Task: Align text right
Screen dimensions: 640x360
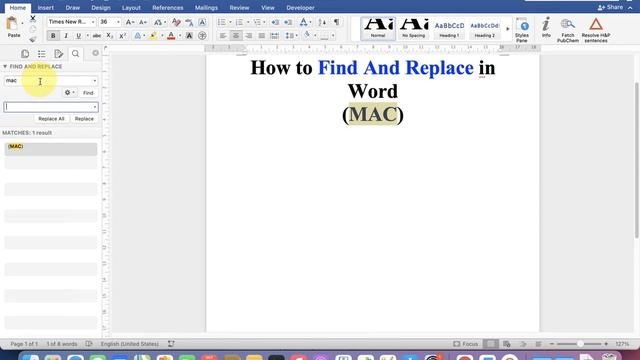Action: (249, 36)
